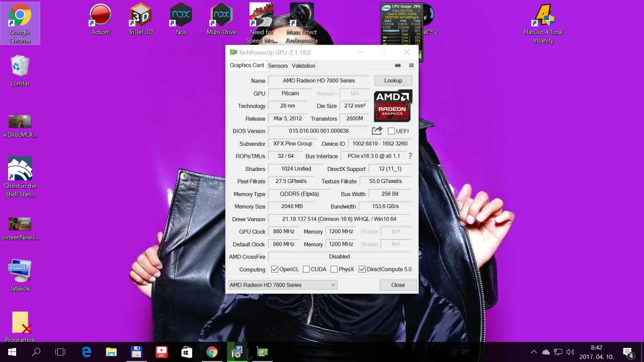Open the clock showing 8:42
The width and height of the screenshot is (644, 362).
(x=597, y=352)
